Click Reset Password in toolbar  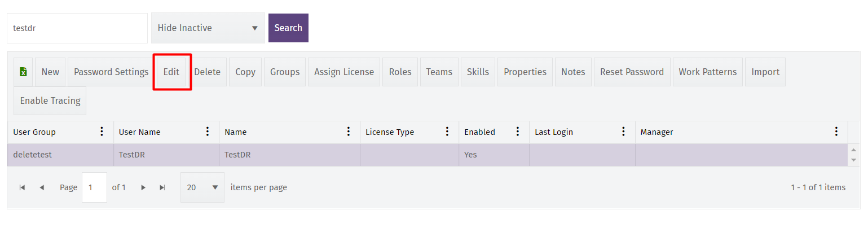click(632, 72)
